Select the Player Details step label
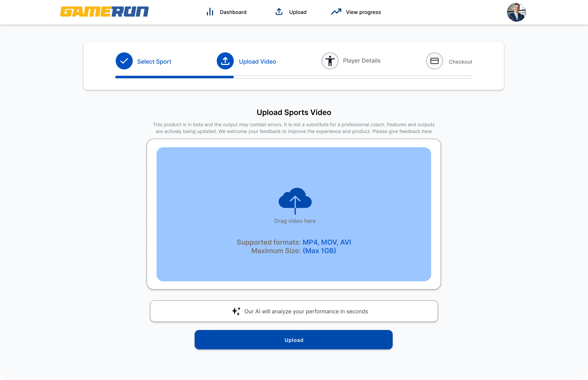Image resolution: width=588 pixels, height=380 pixels. [362, 61]
